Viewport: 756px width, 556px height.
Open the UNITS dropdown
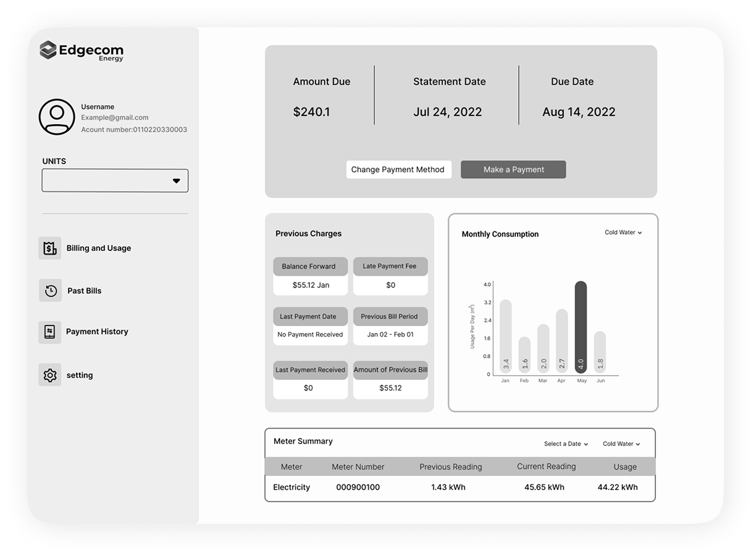click(115, 181)
